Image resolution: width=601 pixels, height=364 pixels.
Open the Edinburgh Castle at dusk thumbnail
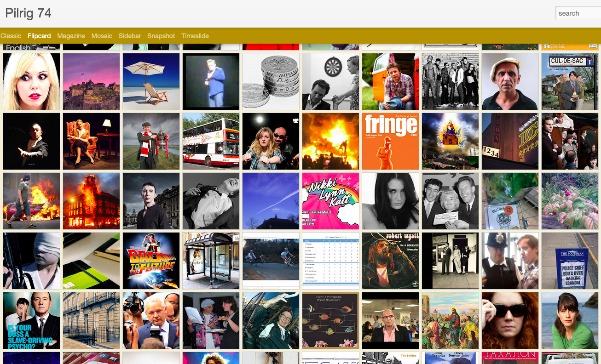pos(92,81)
